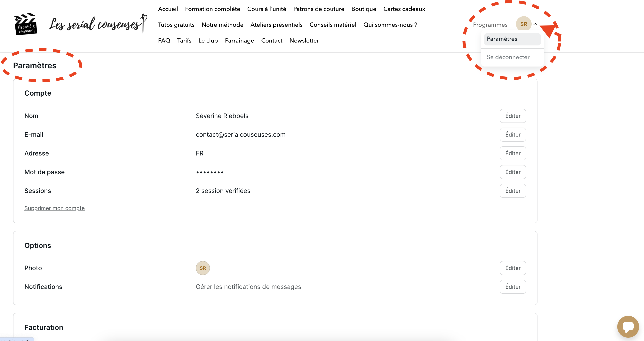Edit the Adresse row
The width and height of the screenshot is (644, 341).
pos(513,153)
